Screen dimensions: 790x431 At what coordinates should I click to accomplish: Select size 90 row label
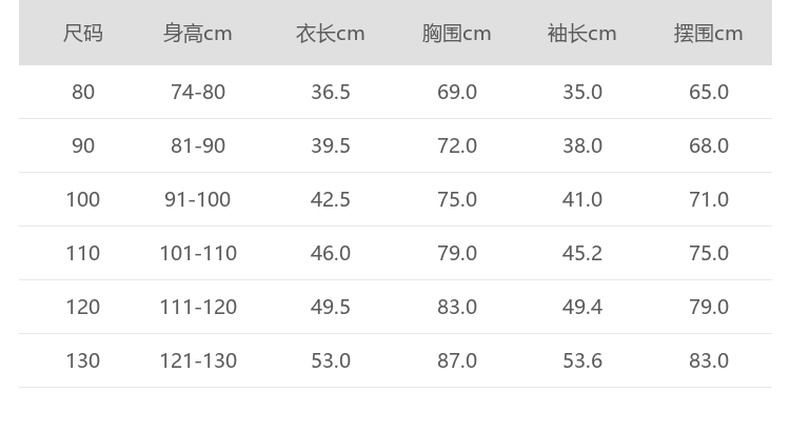[x=83, y=146]
